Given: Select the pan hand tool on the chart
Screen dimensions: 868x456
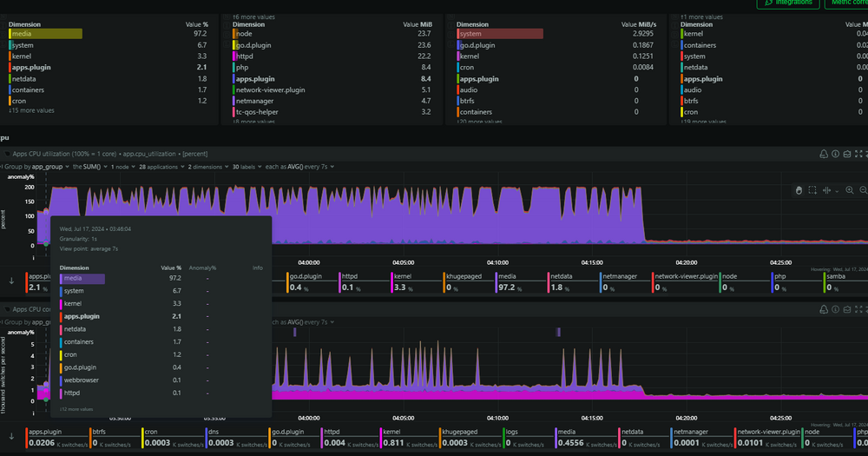Looking at the screenshot, I should pyautogui.click(x=799, y=190).
